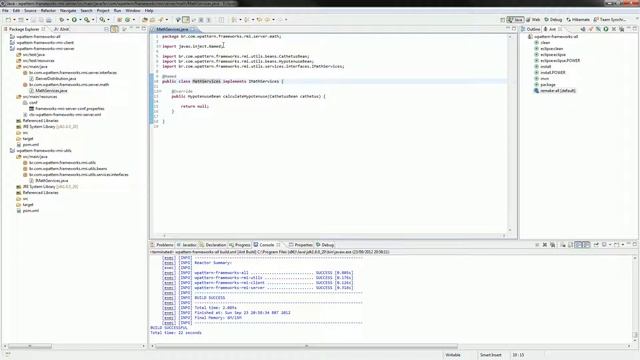The width and height of the screenshot is (640, 360).
Task: Open External Tools dropdown arrow
Action: pos(93,20)
